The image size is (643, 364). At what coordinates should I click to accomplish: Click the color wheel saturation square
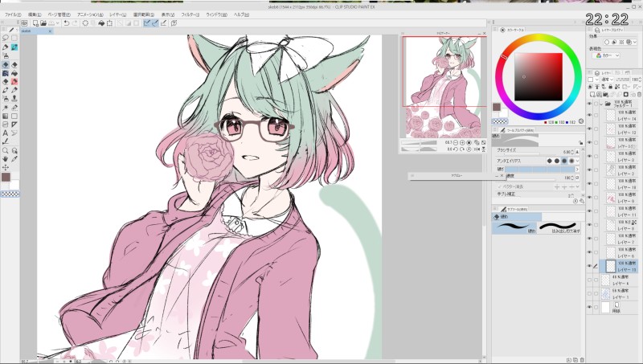tap(539, 76)
